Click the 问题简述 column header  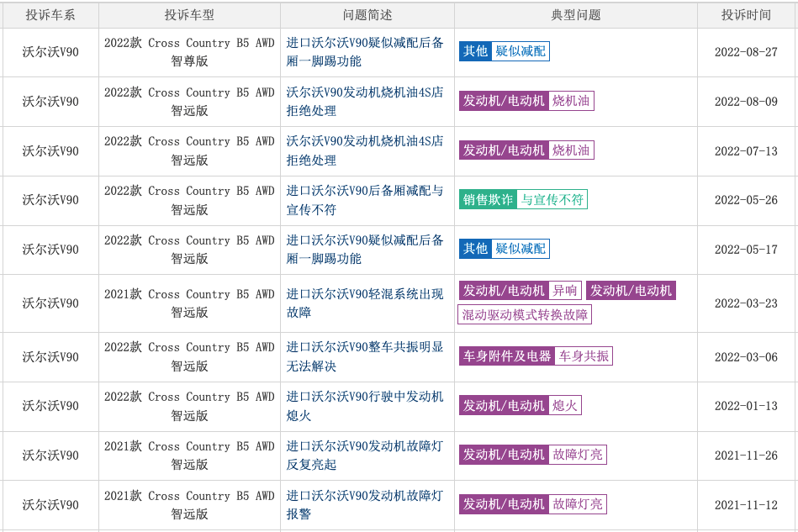tap(367, 15)
